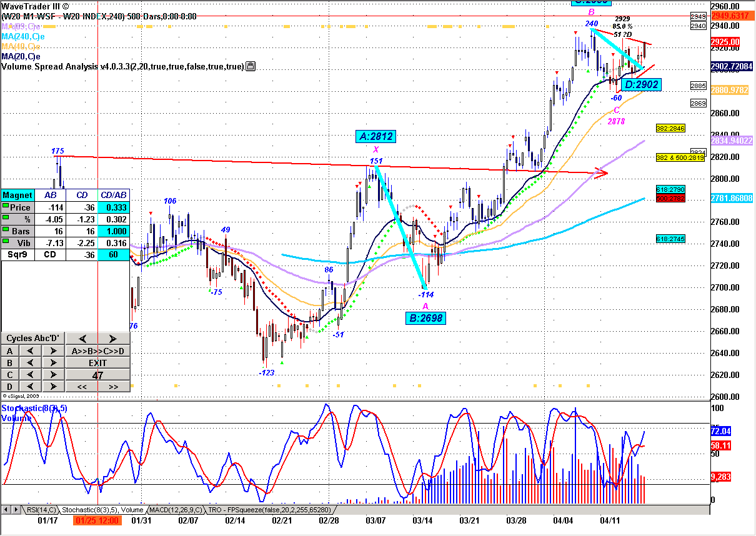Screen dimensions: 756x536
Task: Click the MA(240,C)e legend label
Action: tap(22, 37)
